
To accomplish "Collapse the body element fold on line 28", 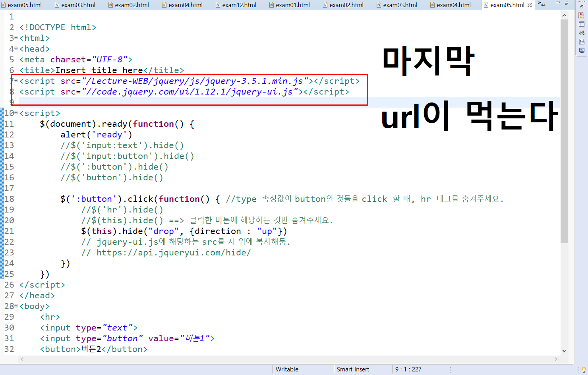I will (16, 306).
